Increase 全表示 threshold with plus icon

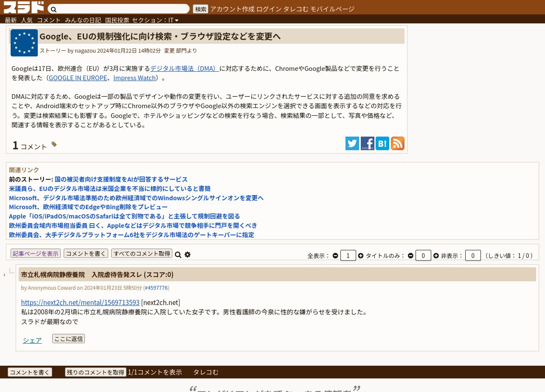361,256
